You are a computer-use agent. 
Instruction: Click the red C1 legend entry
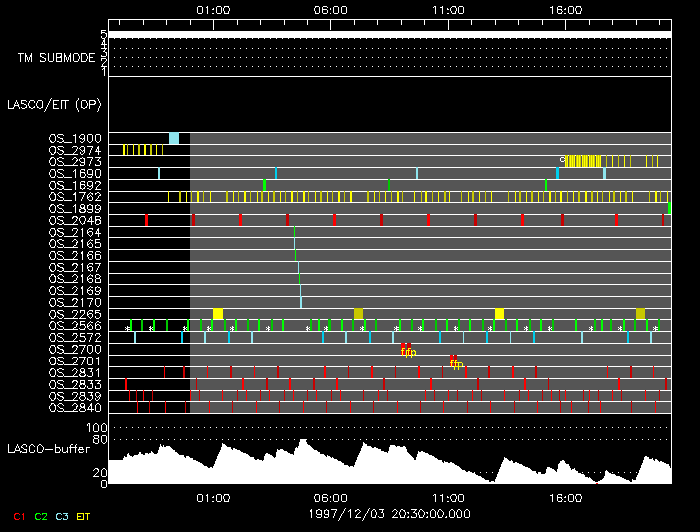coord(18,515)
